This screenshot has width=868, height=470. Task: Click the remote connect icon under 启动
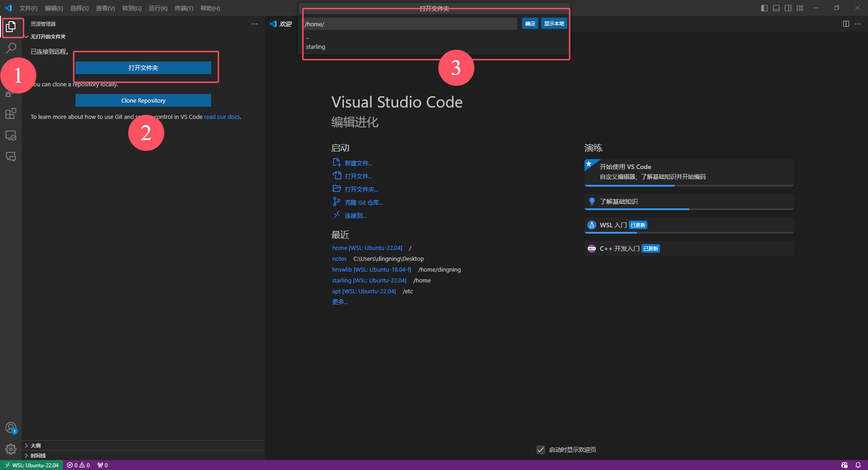coord(337,215)
